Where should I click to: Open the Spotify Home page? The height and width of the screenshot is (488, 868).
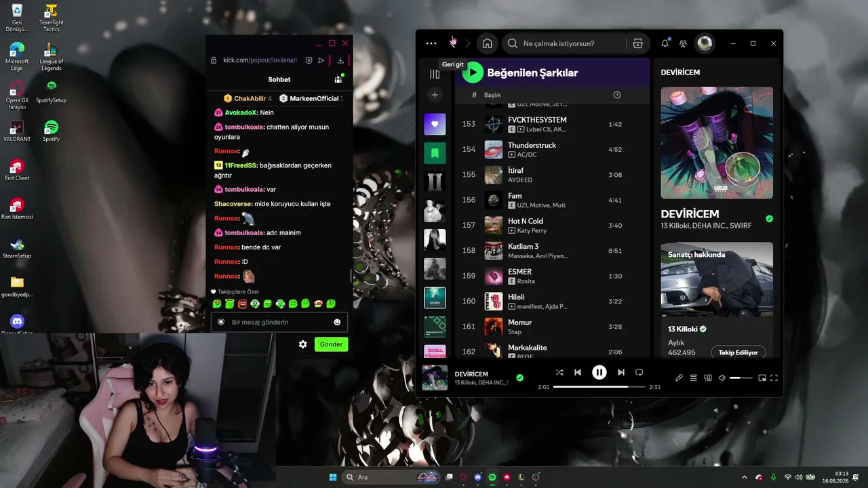pos(487,43)
